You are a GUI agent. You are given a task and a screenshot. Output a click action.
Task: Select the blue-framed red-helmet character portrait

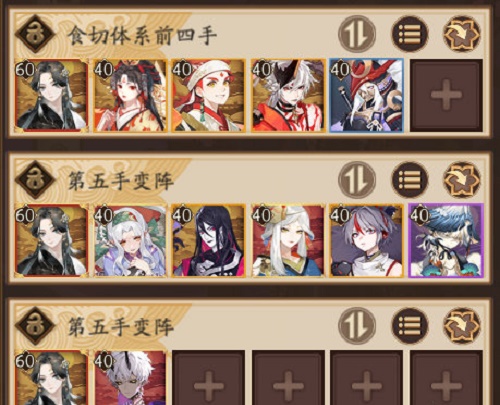pyautogui.click(x=367, y=96)
